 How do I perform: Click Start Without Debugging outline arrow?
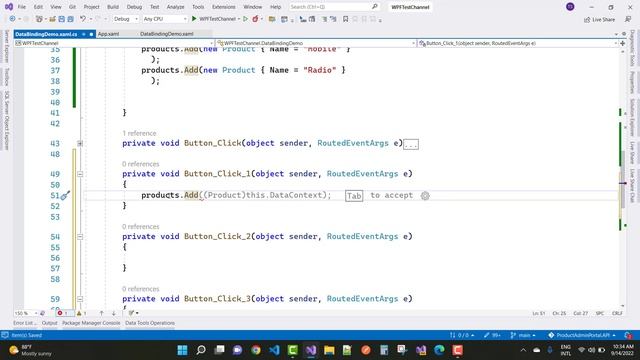(245, 19)
